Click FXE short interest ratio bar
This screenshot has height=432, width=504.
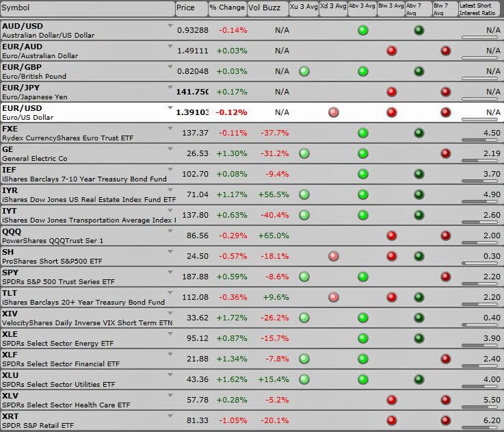tap(479, 140)
